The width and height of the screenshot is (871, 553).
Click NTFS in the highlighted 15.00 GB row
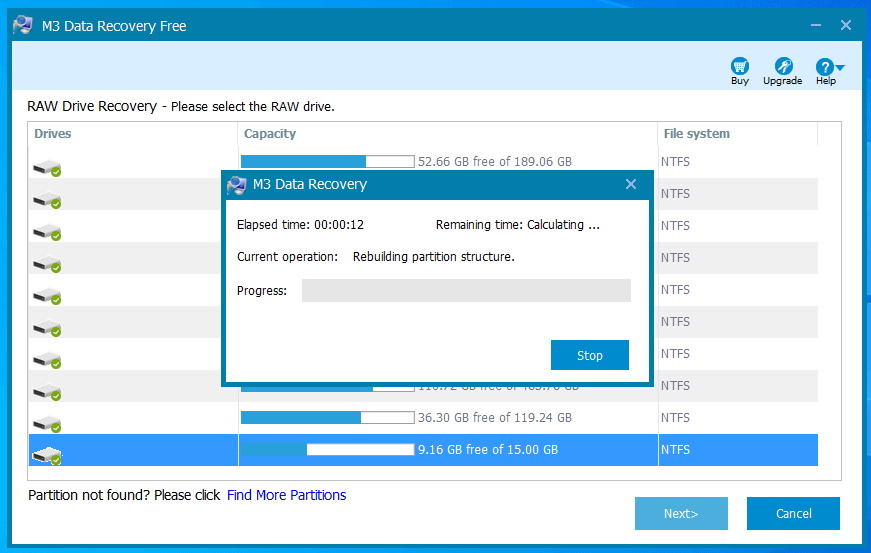[x=675, y=450]
